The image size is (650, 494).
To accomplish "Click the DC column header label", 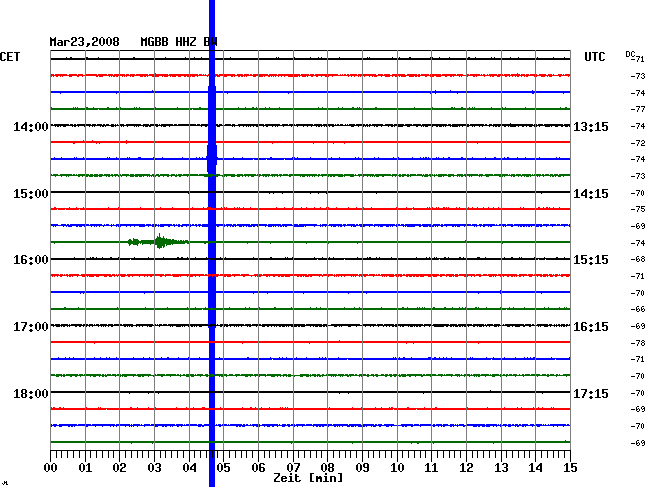I will click(x=630, y=54).
